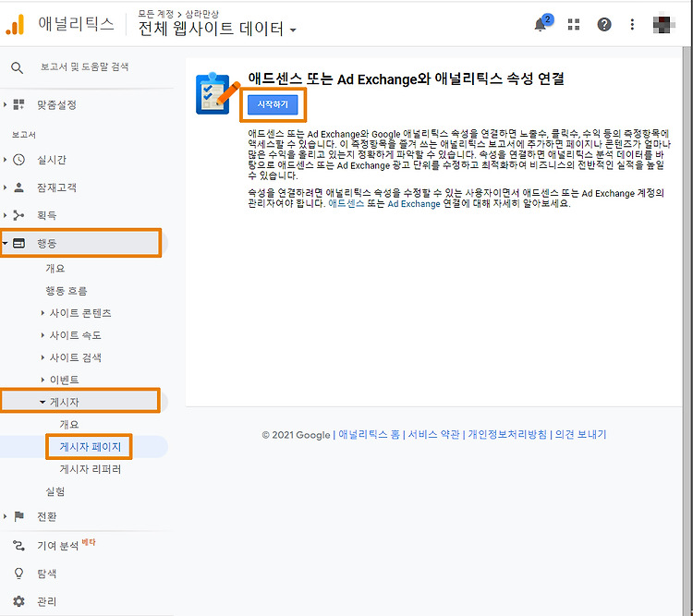Click the blue 시작하기 button
Viewport: 693px width, 616px height.
pyautogui.click(x=273, y=104)
